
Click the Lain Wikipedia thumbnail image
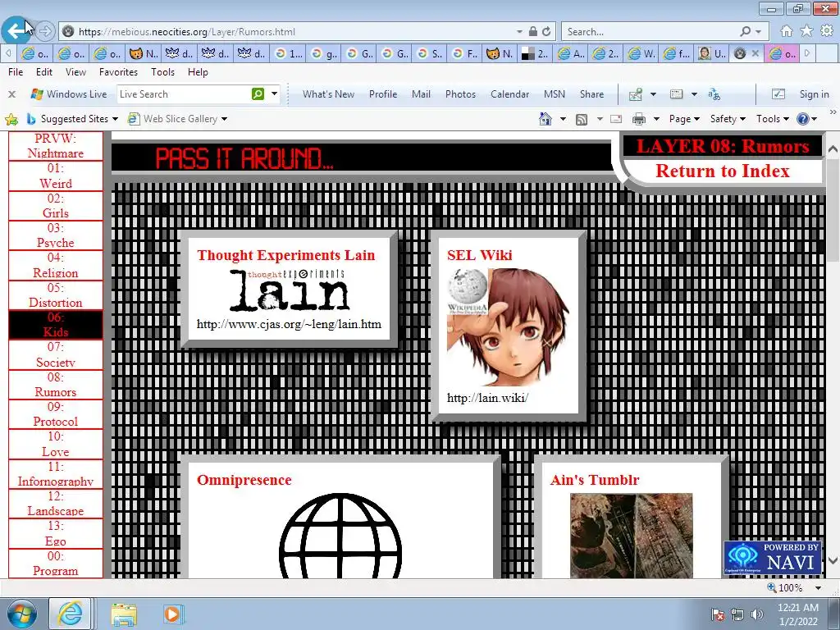508,327
